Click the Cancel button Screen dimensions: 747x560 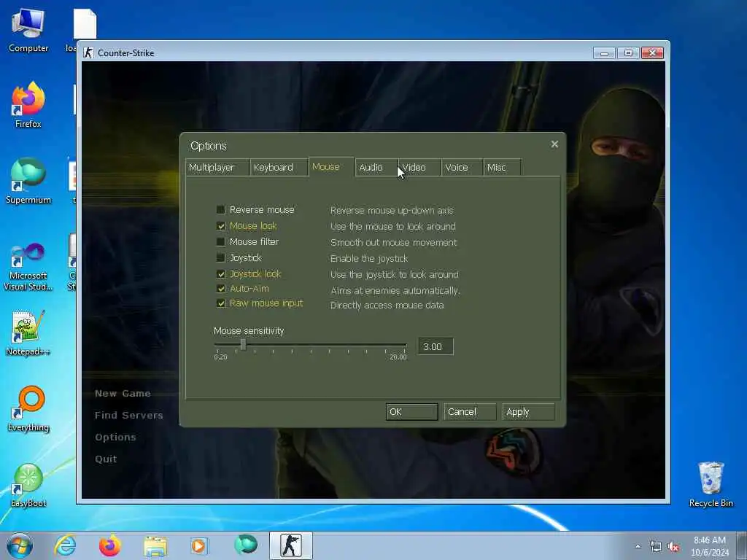(x=470, y=412)
